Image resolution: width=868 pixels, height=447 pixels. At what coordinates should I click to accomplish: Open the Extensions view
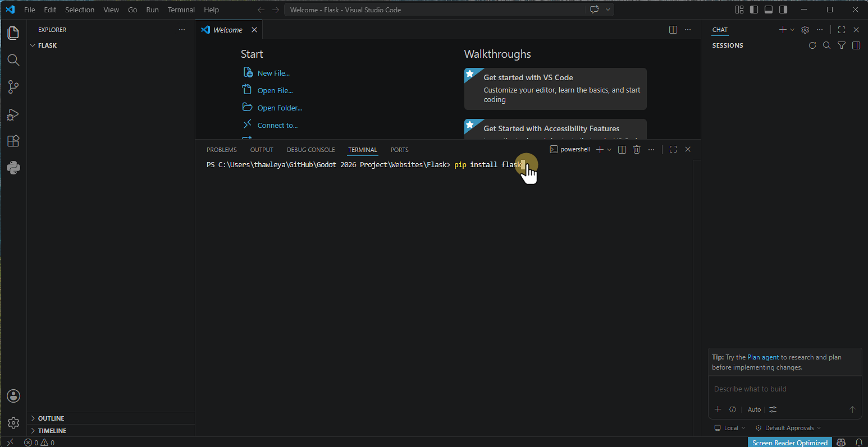13,141
